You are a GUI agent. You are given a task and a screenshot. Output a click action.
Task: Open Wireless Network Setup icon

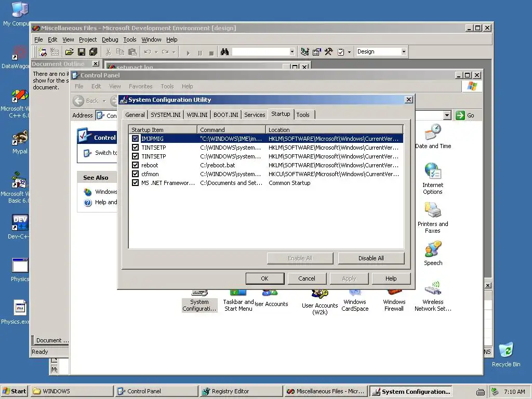tap(433, 296)
